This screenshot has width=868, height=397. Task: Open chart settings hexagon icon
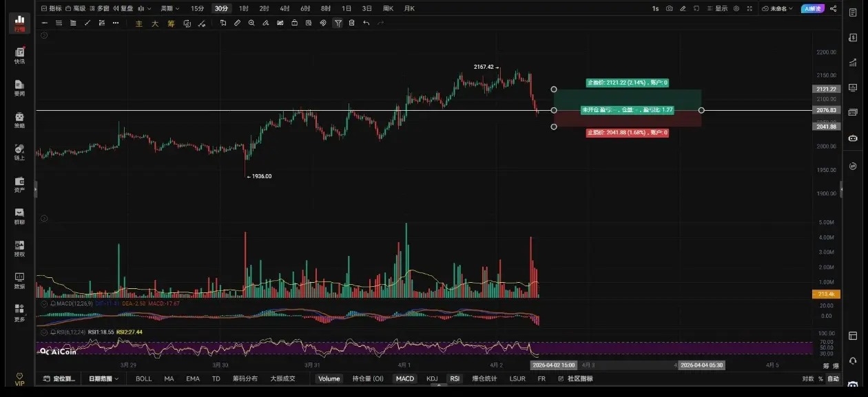[x=736, y=8]
